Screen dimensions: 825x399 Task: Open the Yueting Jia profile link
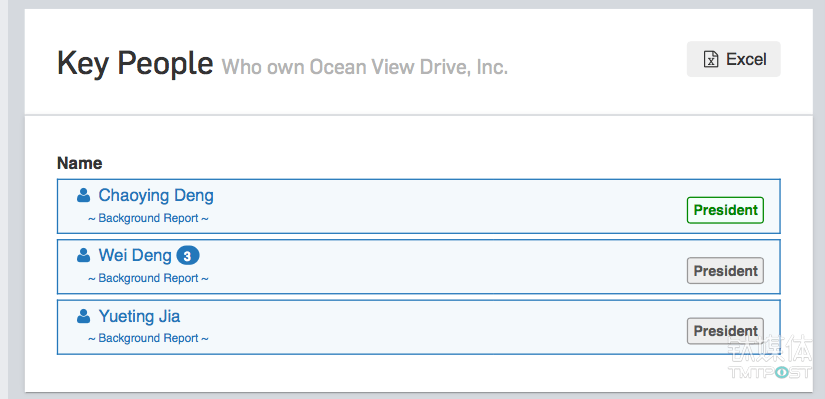139,316
